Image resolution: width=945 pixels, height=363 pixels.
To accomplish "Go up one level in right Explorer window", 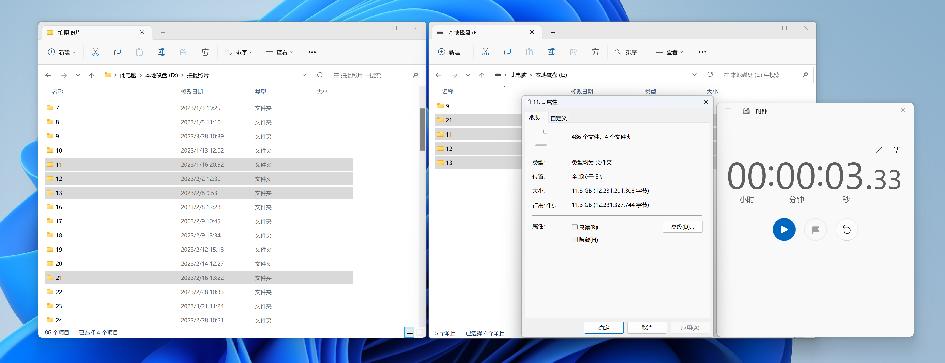I will 482,75.
